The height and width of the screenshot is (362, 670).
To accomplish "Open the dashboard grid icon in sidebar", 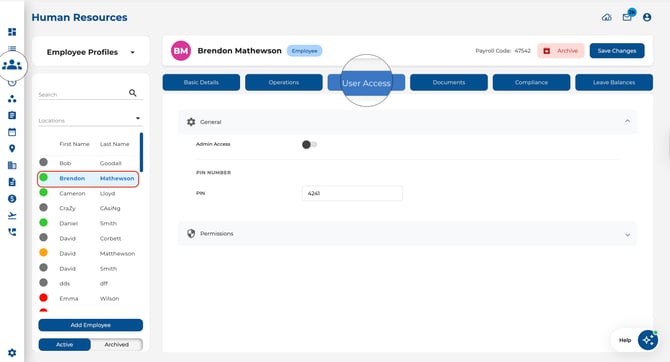I will [x=12, y=32].
